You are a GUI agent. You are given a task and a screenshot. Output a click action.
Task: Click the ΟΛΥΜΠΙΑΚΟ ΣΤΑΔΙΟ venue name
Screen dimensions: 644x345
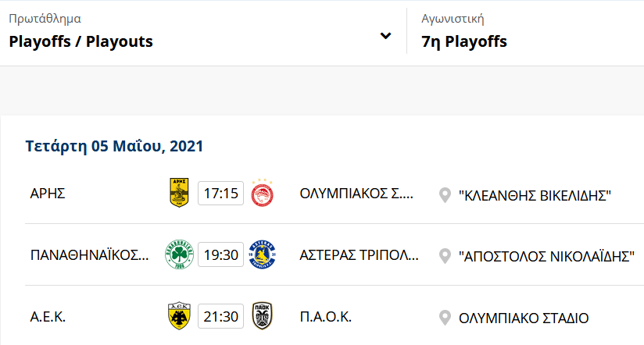pyautogui.click(x=524, y=318)
